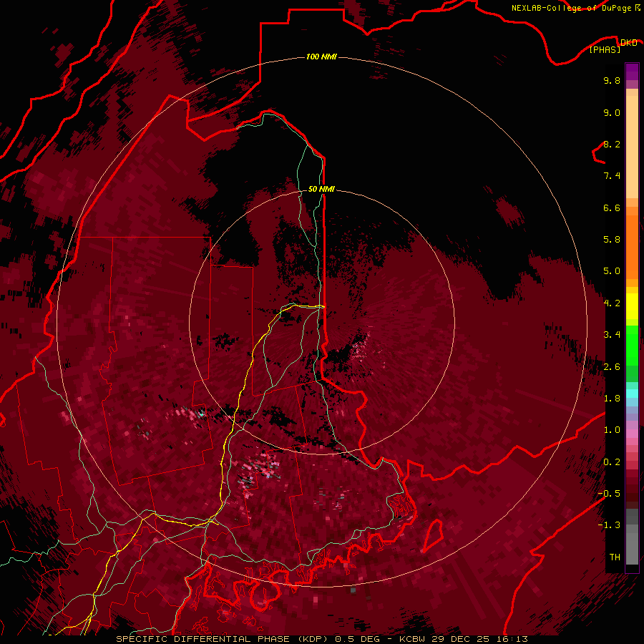Viewport: 644px width, 644px height.
Task: Click the 1.8 value on the color scale
Action: point(612,399)
